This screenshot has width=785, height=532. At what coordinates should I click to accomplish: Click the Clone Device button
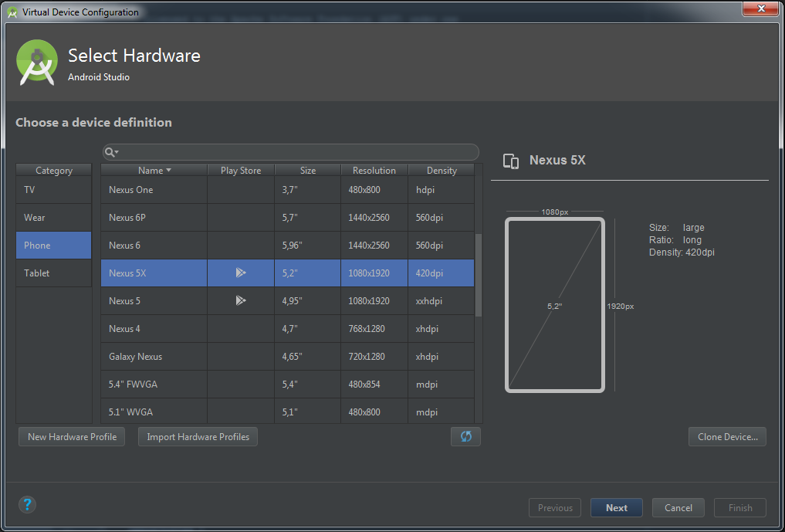click(727, 437)
